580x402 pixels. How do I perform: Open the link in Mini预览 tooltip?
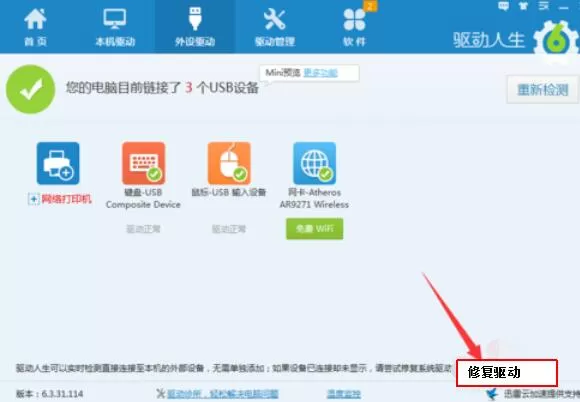point(320,73)
